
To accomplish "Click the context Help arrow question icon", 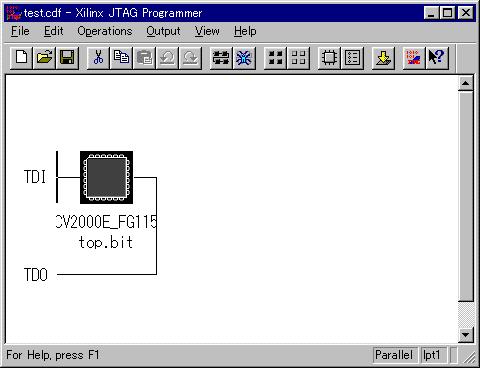I will [x=437, y=58].
